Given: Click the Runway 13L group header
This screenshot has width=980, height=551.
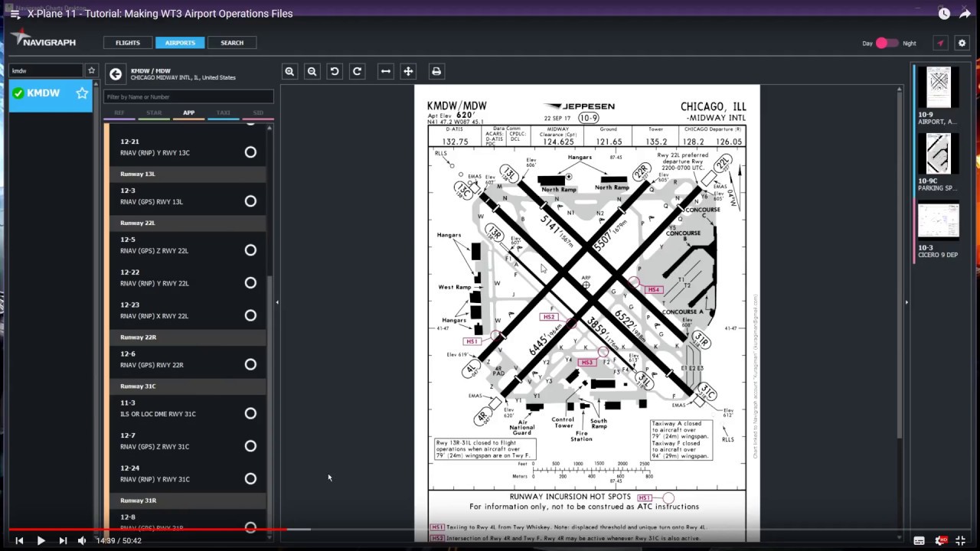Looking at the screenshot, I should pyautogui.click(x=188, y=174).
